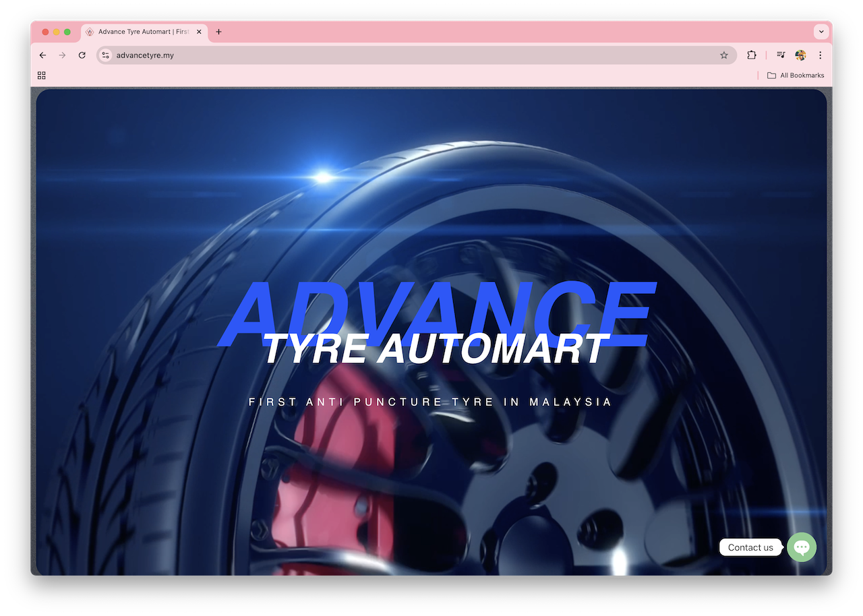Click the address bar showing advancetyre.my
Image resolution: width=863 pixels, height=616 pixels.
click(x=405, y=55)
